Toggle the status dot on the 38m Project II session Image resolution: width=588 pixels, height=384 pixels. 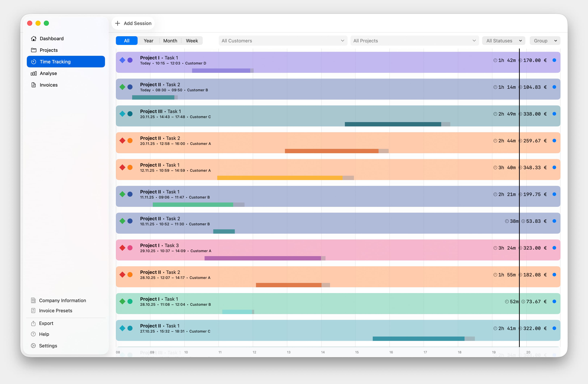(x=555, y=221)
